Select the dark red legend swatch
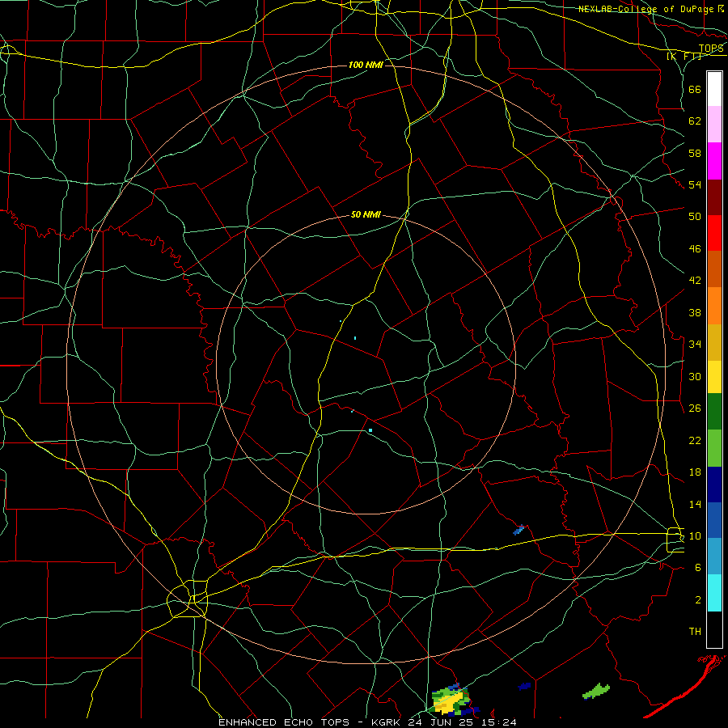Image resolution: width=728 pixels, height=728 pixels. pyautogui.click(x=714, y=197)
